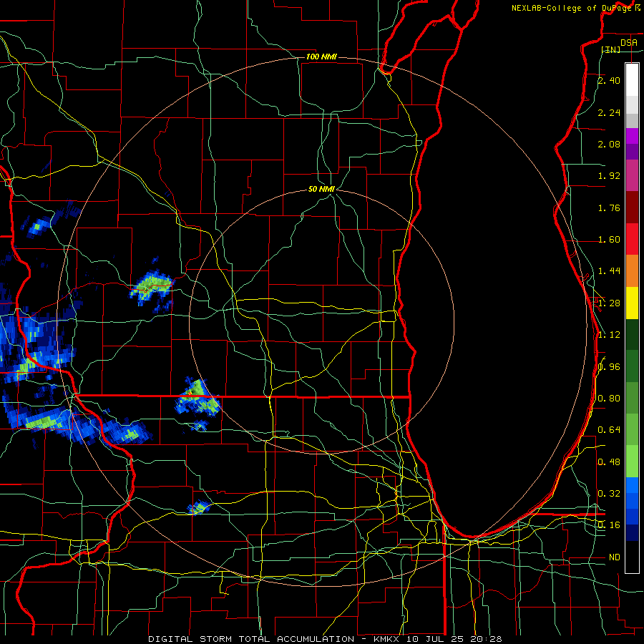Click the "20:28" time stamp

[x=487, y=639]
